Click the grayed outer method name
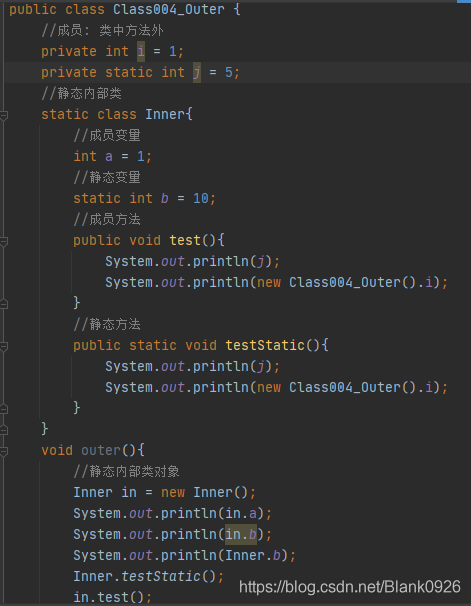Screen dimensions: 471x606 click(100, 450)
